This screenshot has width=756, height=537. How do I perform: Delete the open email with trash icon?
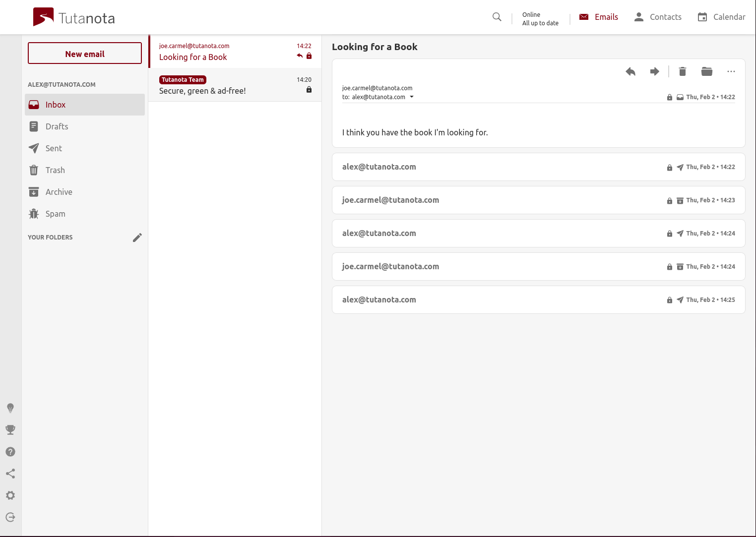pyautogui.click(x=683, y=72)
